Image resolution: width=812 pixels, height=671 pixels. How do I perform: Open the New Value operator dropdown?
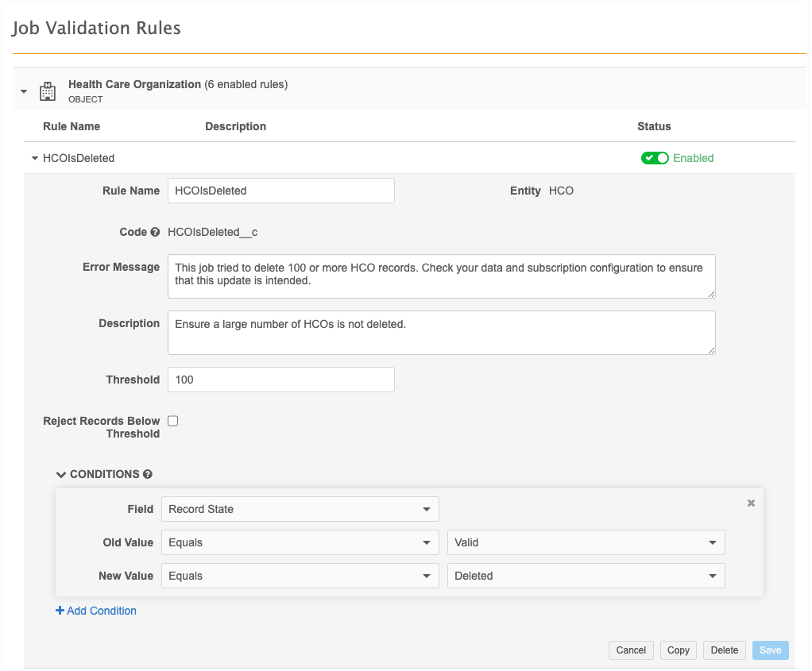click(x=300, y=576)
